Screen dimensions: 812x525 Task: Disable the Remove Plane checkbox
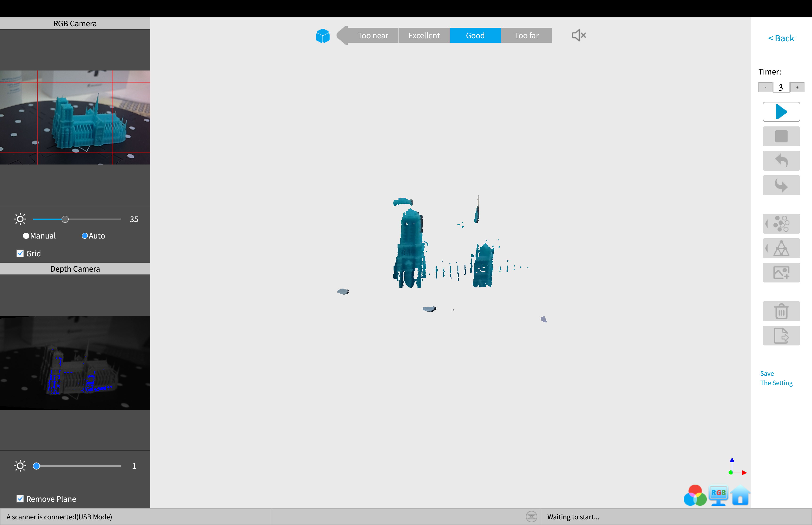tap(20, 499)
